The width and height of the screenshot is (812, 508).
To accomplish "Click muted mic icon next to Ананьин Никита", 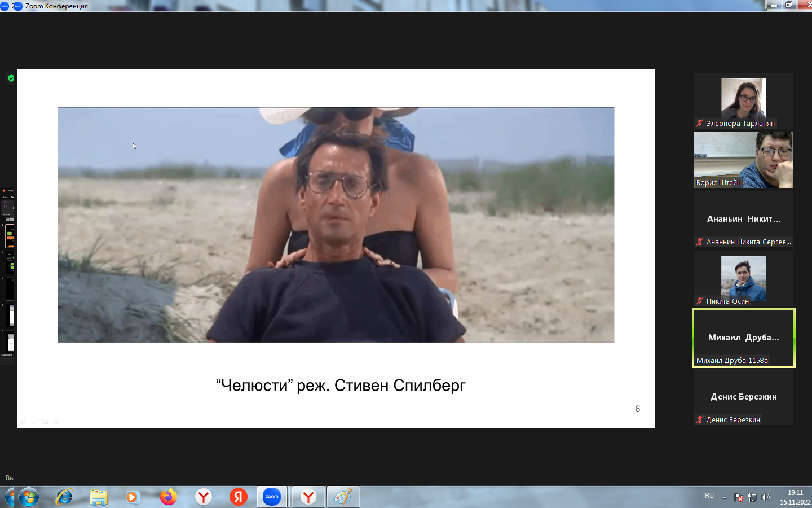I will point(700,242).
